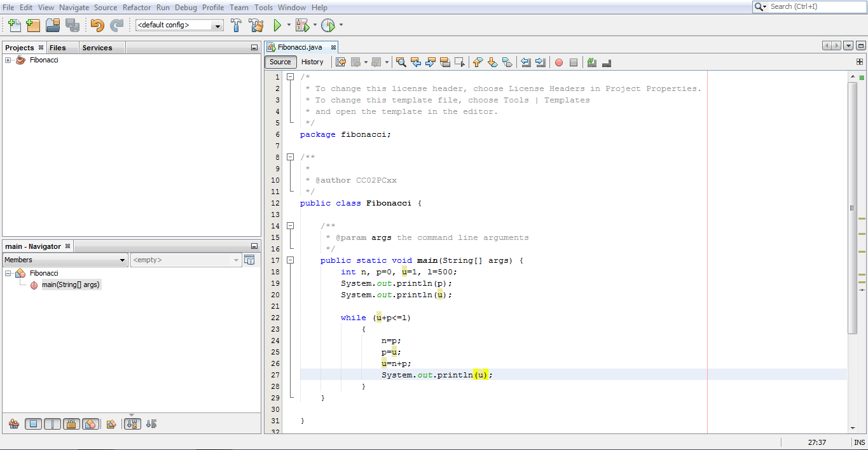Clean and build the project
868x450 pixels.
tap(255, 25)
